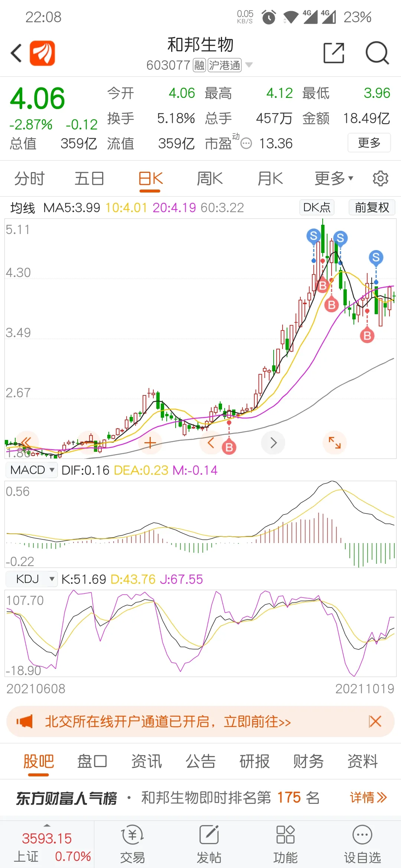This screenshot has height=868, width=401.
Task: Open the search magnifier icon
Action: (377, 53)
